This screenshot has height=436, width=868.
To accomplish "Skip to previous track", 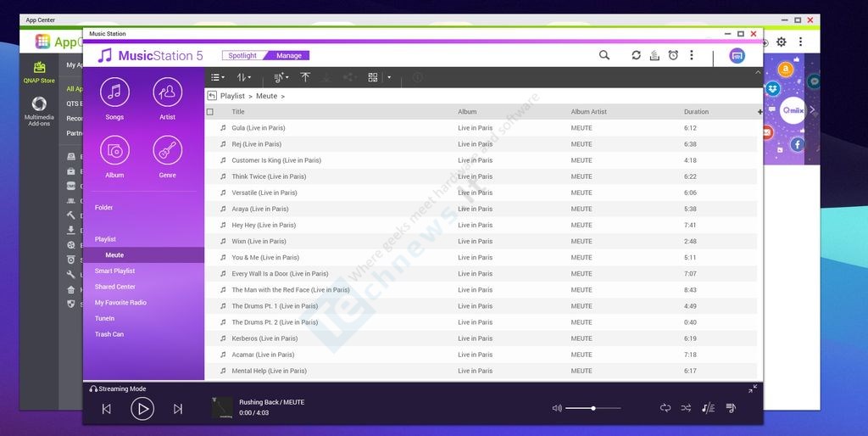I will (106, 409).
